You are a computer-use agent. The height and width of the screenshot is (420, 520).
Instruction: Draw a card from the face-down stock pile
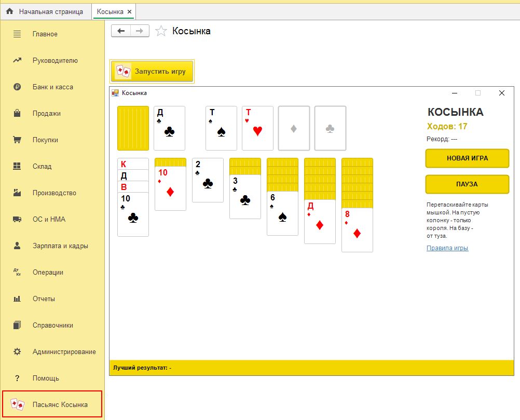tap(133, 128)
